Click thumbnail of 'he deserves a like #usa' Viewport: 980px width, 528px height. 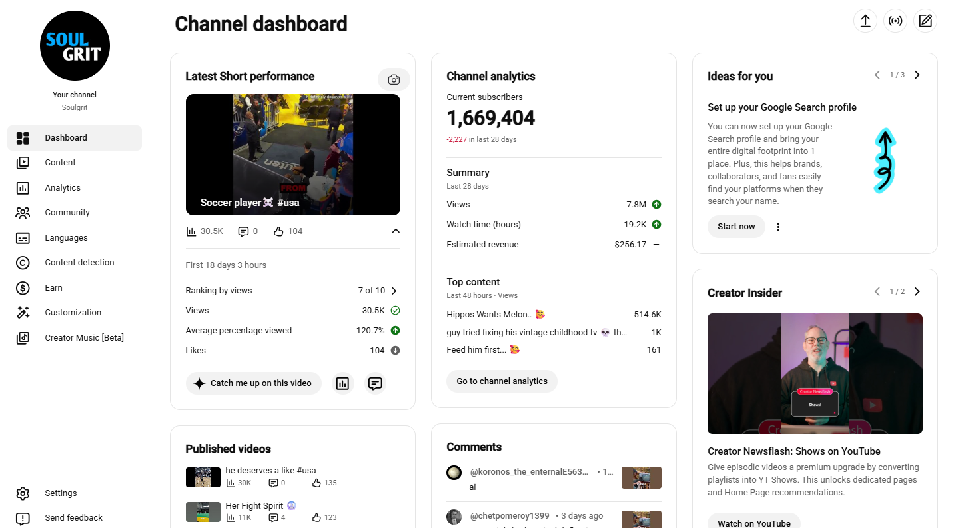click(x=203, y=477)
